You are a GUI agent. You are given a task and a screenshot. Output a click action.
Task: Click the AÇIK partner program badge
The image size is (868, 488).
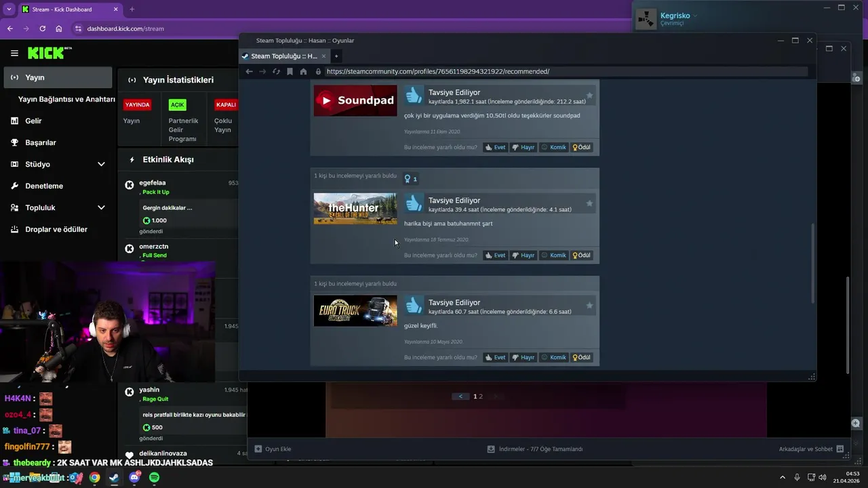tap(178, 105)
